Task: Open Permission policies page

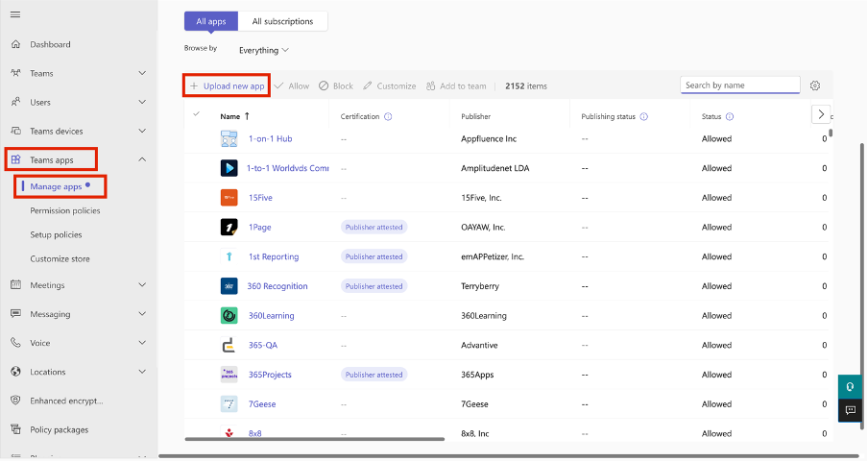Action: (64, 210)
